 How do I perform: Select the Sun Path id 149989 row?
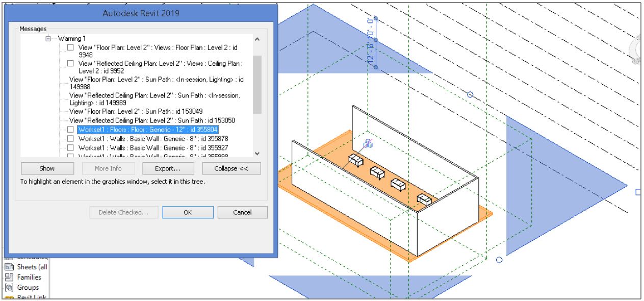click(154, 99)
